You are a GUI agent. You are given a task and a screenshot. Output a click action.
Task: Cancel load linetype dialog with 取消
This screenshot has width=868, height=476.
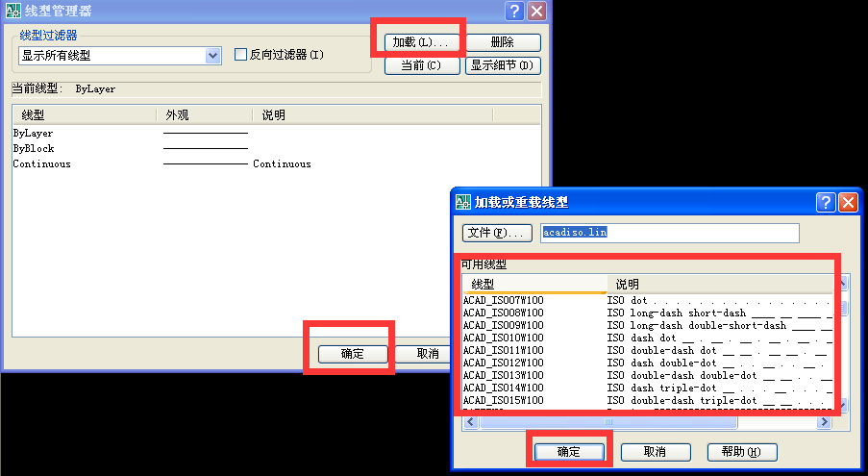click(656, 452)
